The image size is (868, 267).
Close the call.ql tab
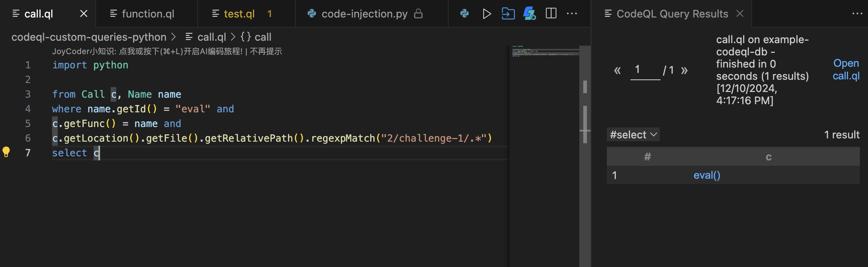[x=84, y=14]
